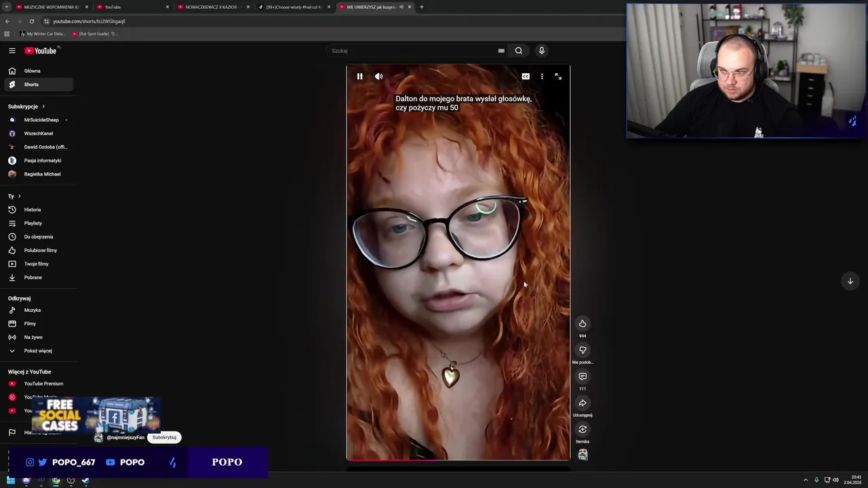Like the Short with thumbs up

(x=583, y=323)
